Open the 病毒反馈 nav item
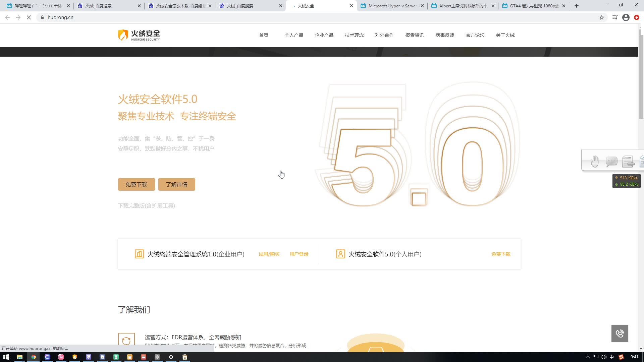 (x=445, y=35)
